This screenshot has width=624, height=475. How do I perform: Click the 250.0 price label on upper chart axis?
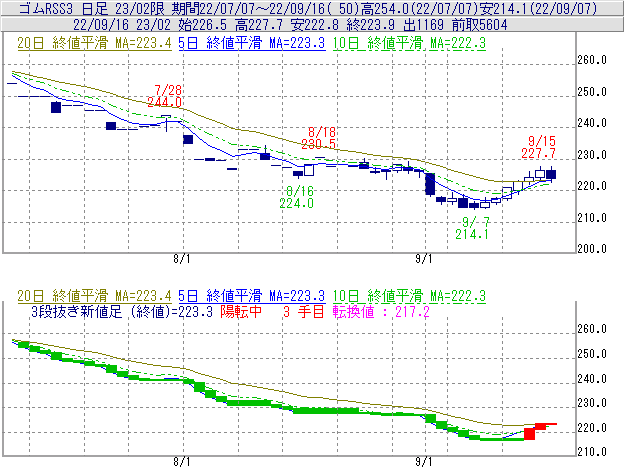coord(592,92)
